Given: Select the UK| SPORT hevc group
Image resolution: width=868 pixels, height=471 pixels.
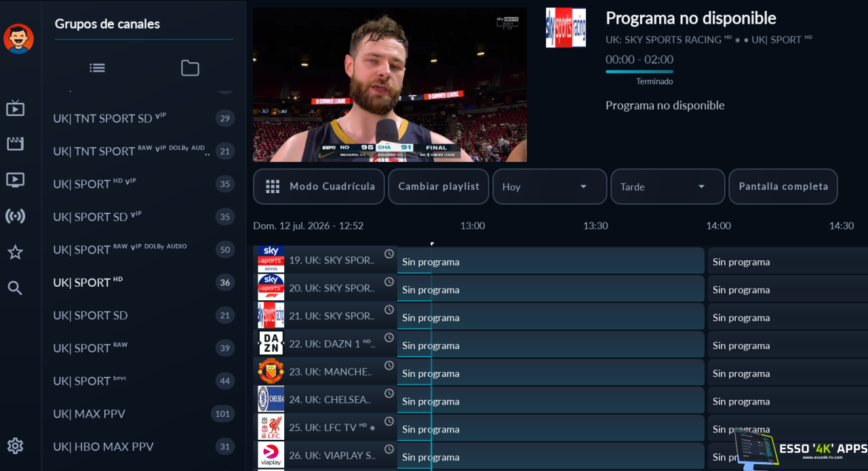Looking at the screenshot, I should point(144,381).
